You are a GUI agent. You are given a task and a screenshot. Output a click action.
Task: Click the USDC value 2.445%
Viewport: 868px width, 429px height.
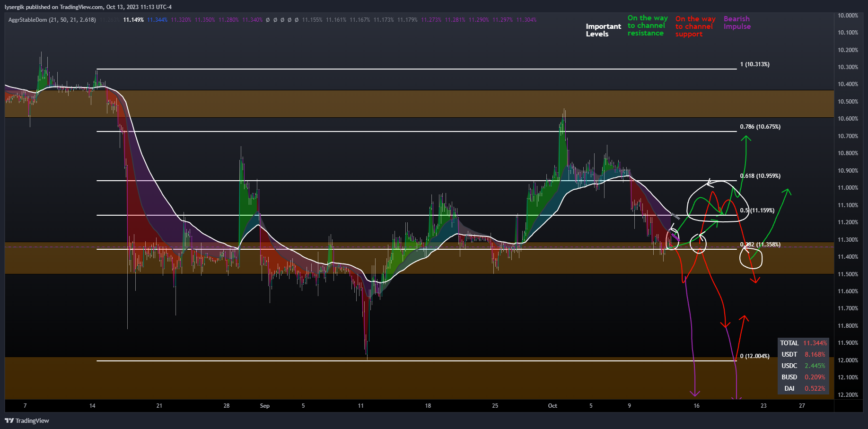pyautogui.click(x=815, y=366)
